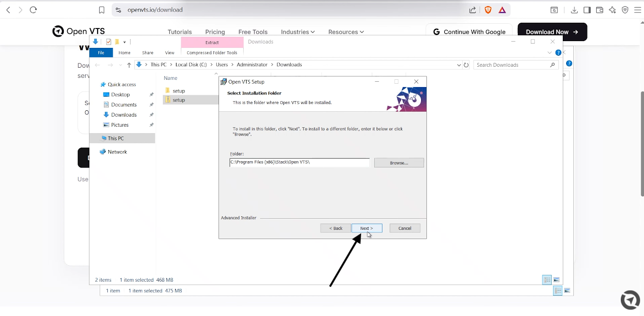Open the File tab in Explorer
Screen dimensions: 644x316
pos(101,53)
